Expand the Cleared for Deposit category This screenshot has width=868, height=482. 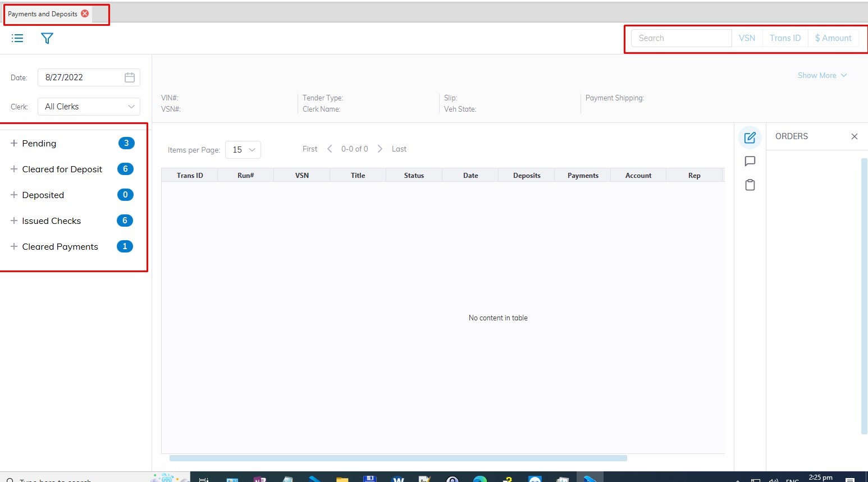point(14,169)
